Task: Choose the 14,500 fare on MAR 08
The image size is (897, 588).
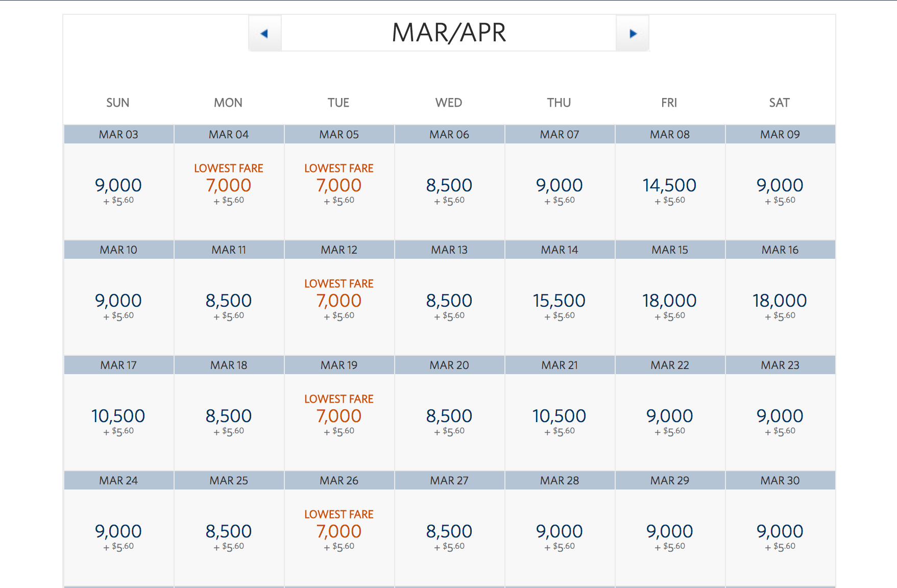Action: pyautogui.click(x=669, y=186)
